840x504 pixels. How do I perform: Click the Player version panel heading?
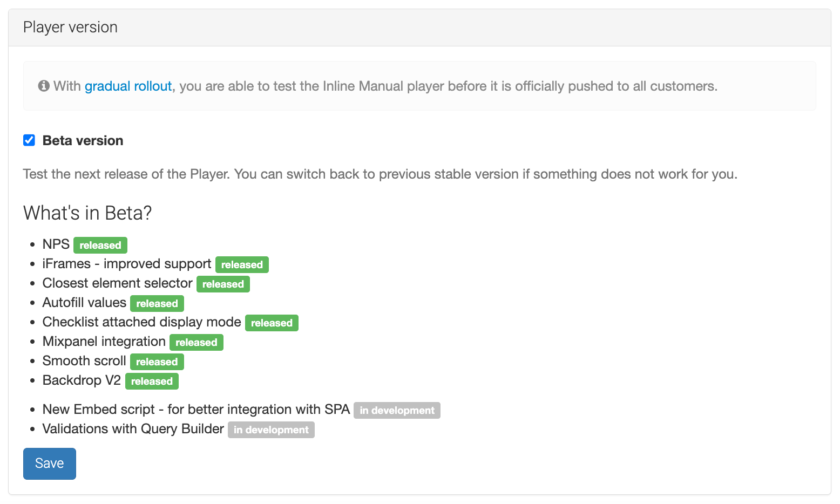point(70,28)
